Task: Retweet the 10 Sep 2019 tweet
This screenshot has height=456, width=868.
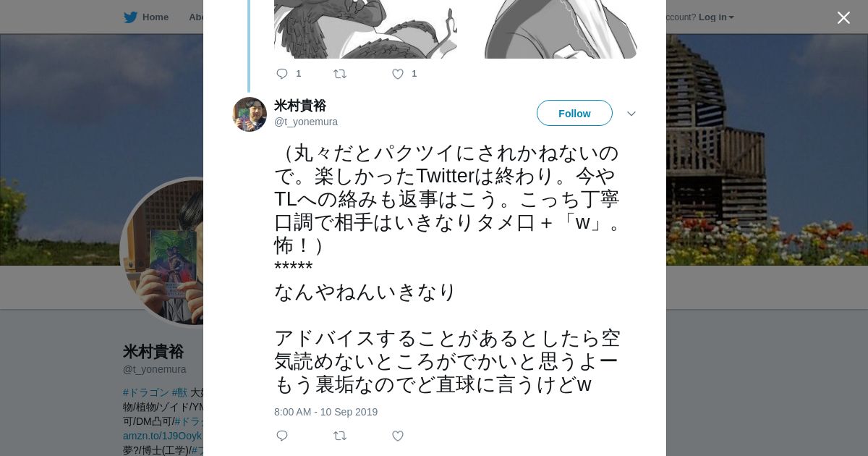Action: 340,436
